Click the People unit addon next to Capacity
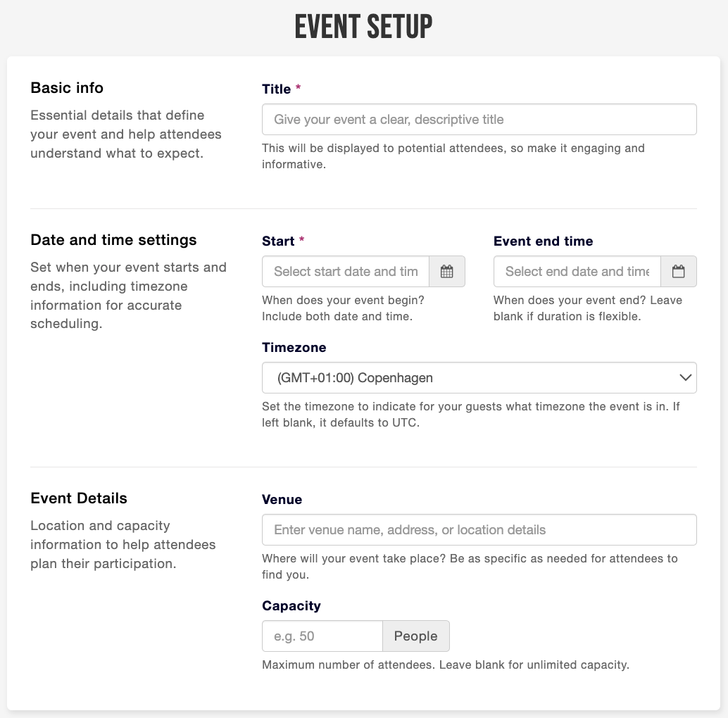 (416, 636)
